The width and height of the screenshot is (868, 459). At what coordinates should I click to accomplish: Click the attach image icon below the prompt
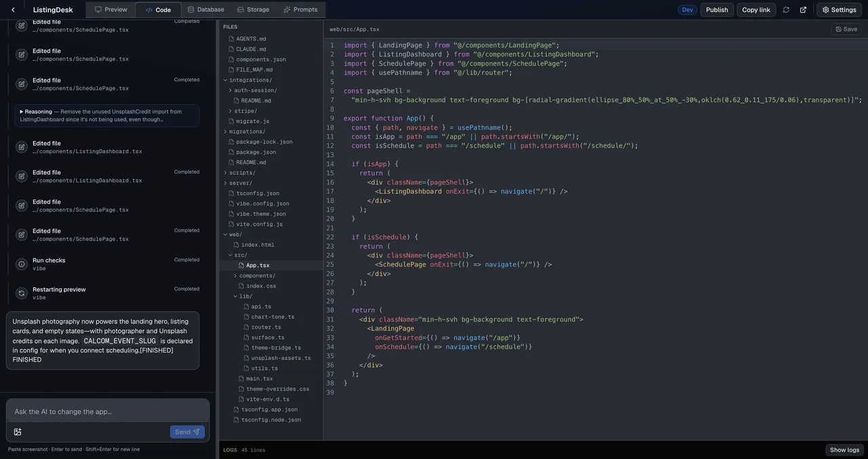(x=18, y=432)
